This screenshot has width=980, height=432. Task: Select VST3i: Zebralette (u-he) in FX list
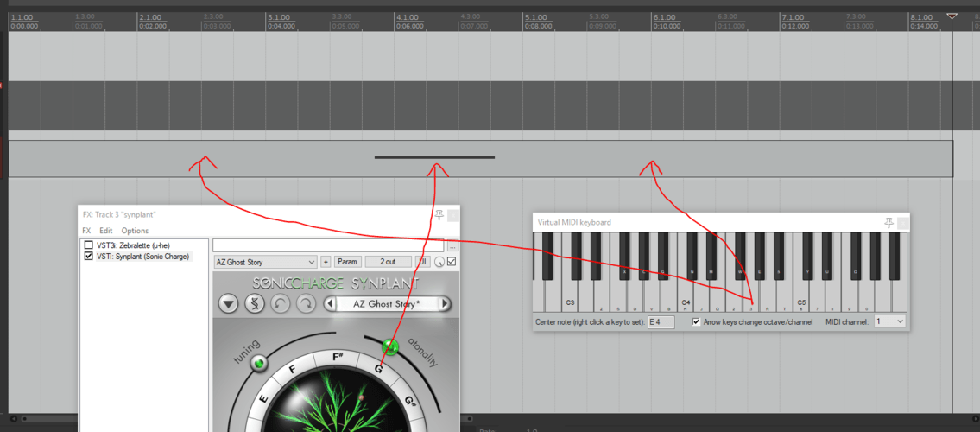tap(133, 245)
